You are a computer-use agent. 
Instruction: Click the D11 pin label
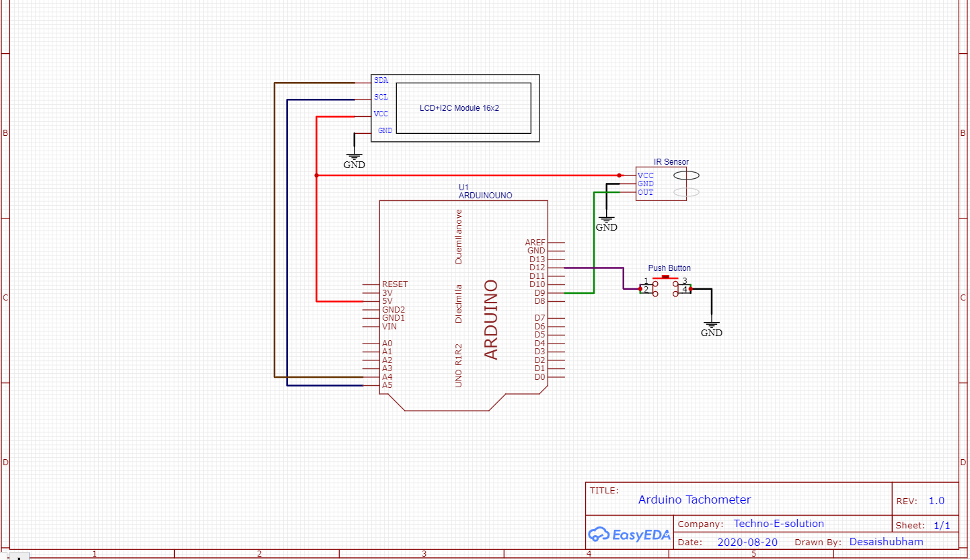pos(537,276)
